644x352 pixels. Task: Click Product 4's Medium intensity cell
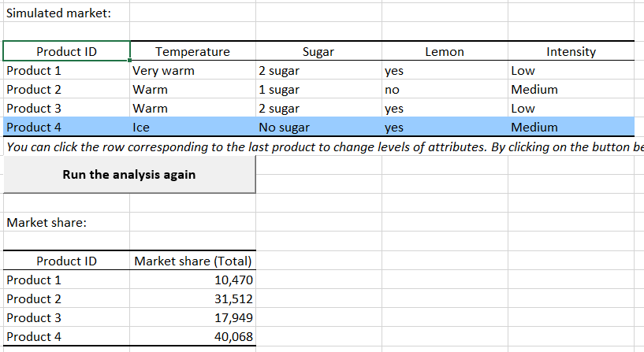(x=534, y=127)
